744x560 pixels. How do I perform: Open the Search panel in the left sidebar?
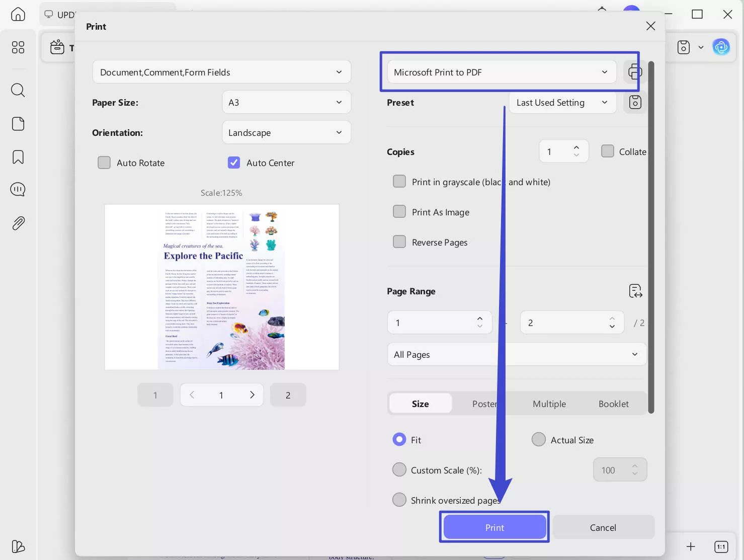(18, 90)
